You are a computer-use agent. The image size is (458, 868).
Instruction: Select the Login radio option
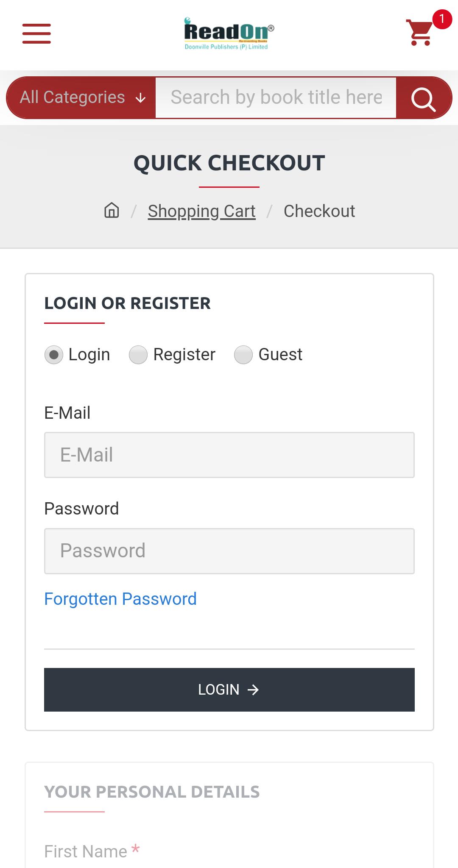[54, 355]
